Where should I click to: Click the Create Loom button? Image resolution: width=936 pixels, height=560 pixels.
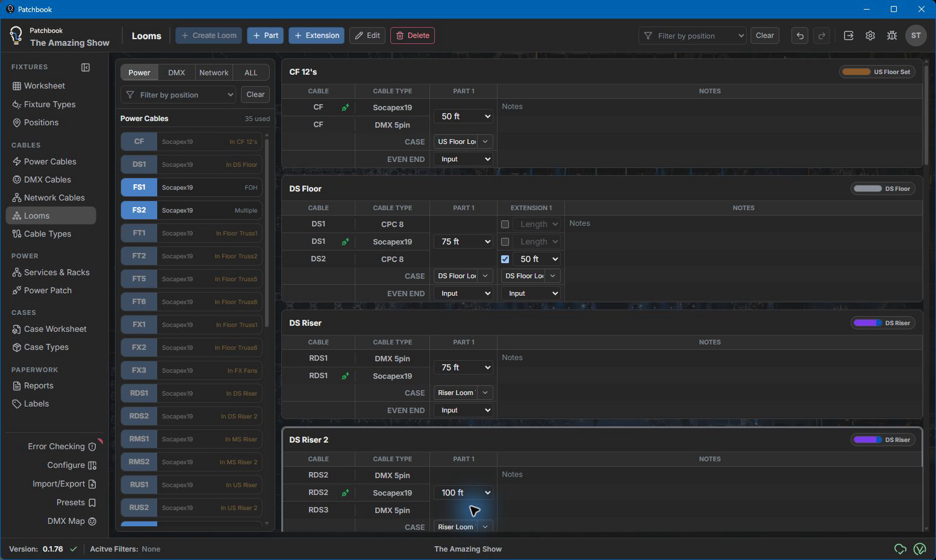pyautogui.click(x=209, y=36)
